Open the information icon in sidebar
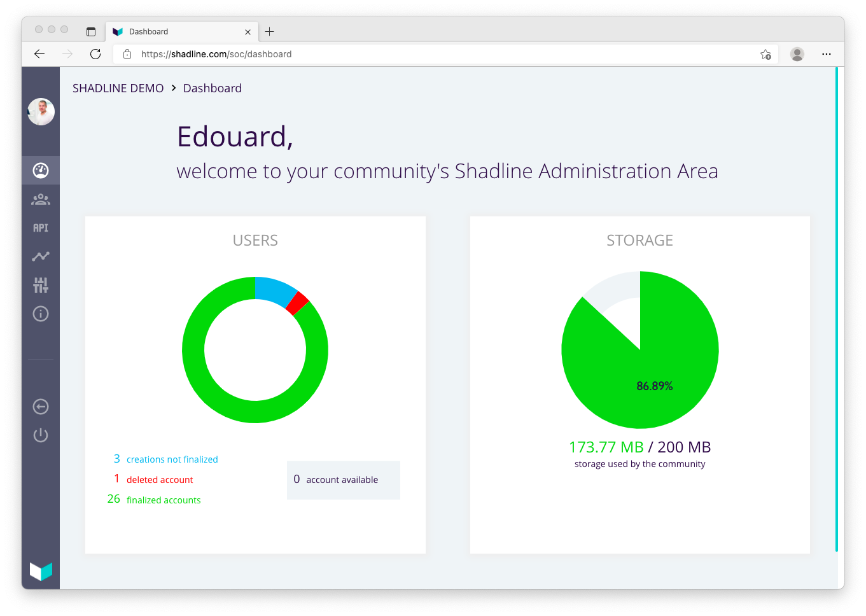Viewport: 866px width, 616px height. pyautogui.click(x=41, y=314)
